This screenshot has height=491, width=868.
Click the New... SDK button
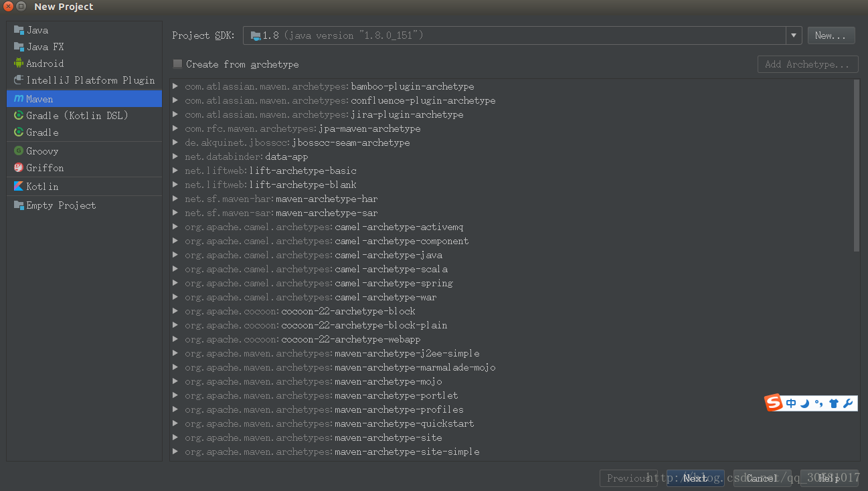831,35
